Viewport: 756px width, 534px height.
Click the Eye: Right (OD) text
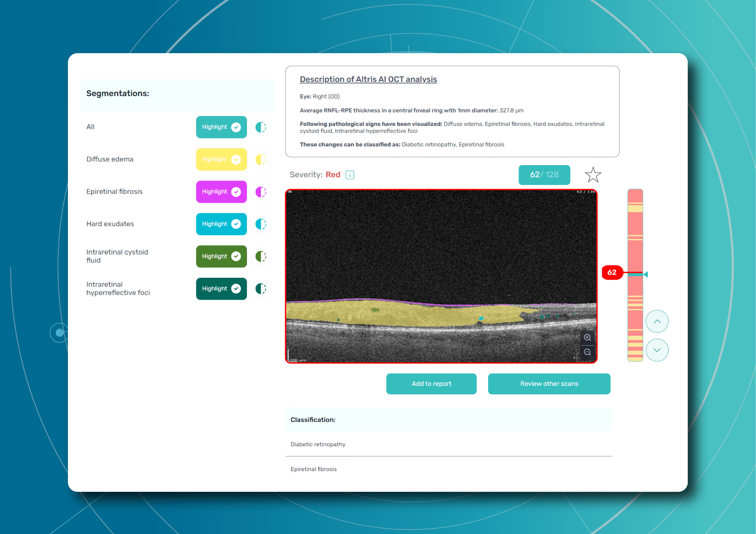319,96
